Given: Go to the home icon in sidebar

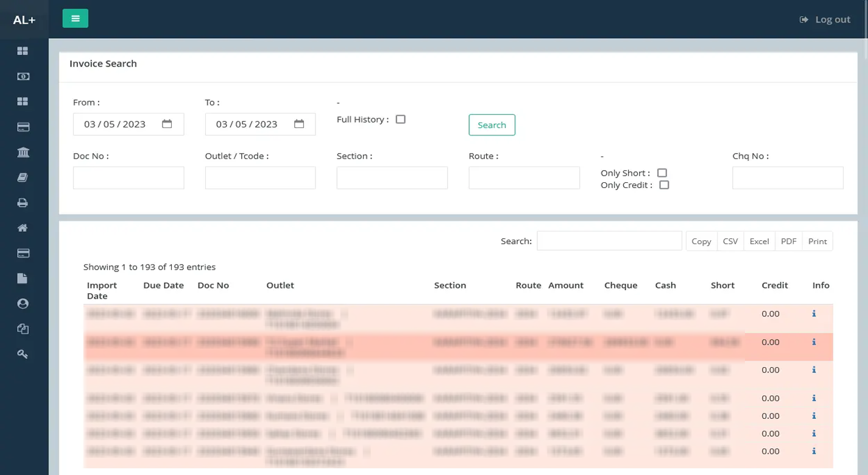Looking at the screenshot, I should 23,228.
